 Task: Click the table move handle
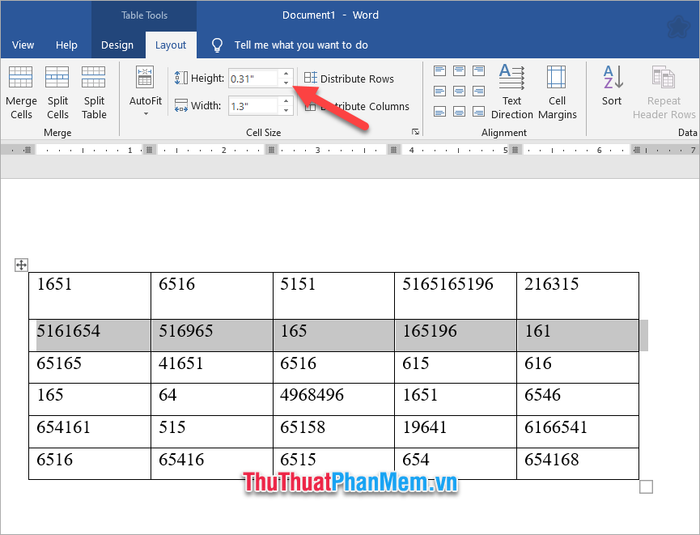click(x=21, y=264)
